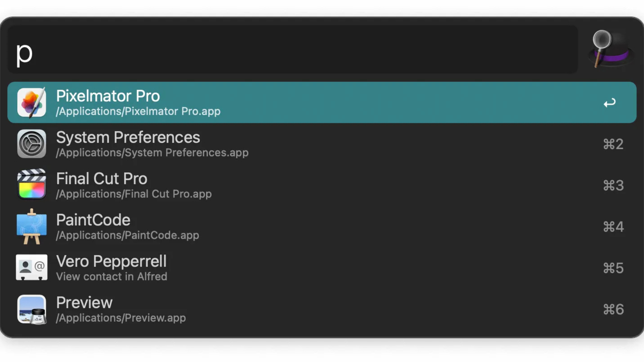Click the ⌘3 shortcut label
Image resolution: width=644 pixels, height=362 pixels.
[613, 185]
